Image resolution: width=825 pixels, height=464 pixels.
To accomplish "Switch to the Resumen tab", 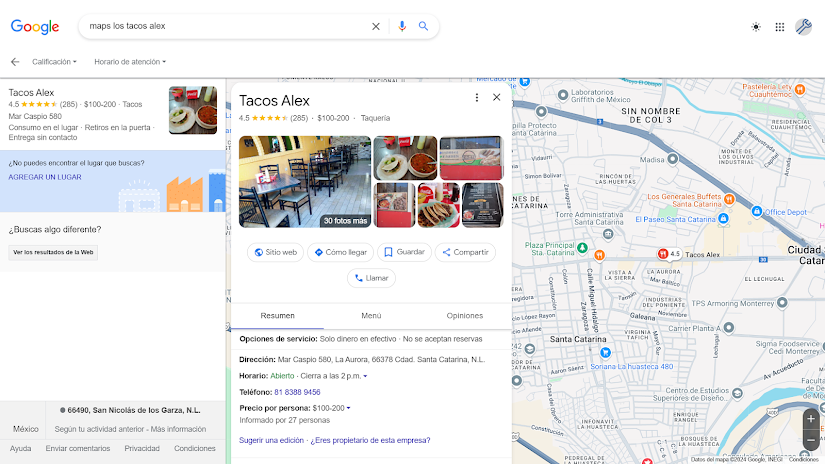I will click(x=277, y=316).
